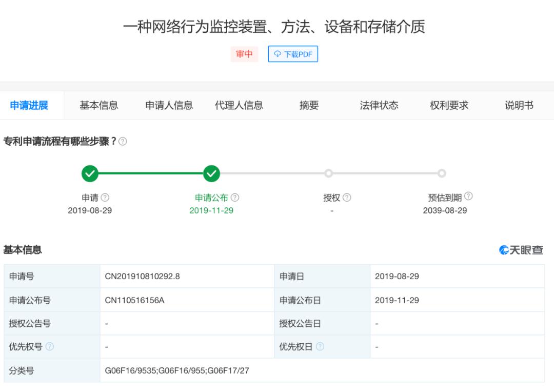This screenshot has height=392, width=554.
Task: Click the info icon next to 优先权日
Action: (x=320, y=346)
